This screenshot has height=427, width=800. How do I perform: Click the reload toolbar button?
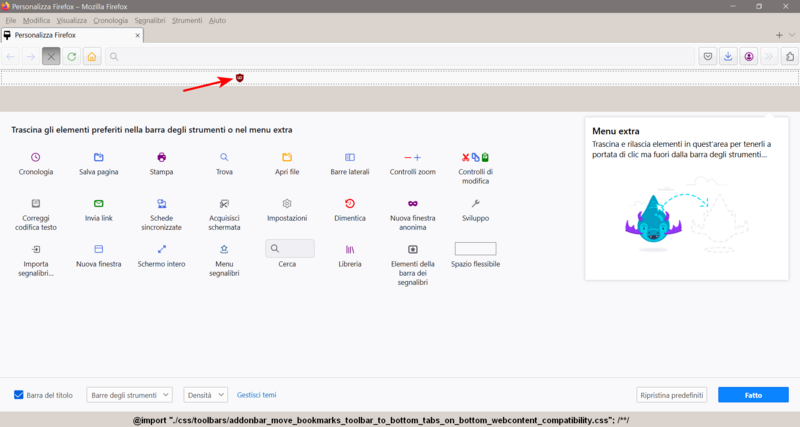(71, 57)
